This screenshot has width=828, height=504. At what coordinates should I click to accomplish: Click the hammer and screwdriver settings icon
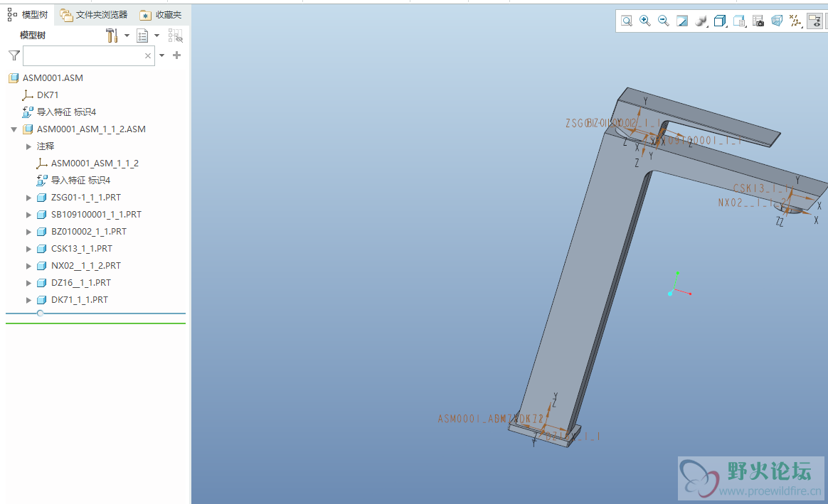pos(112,36)
